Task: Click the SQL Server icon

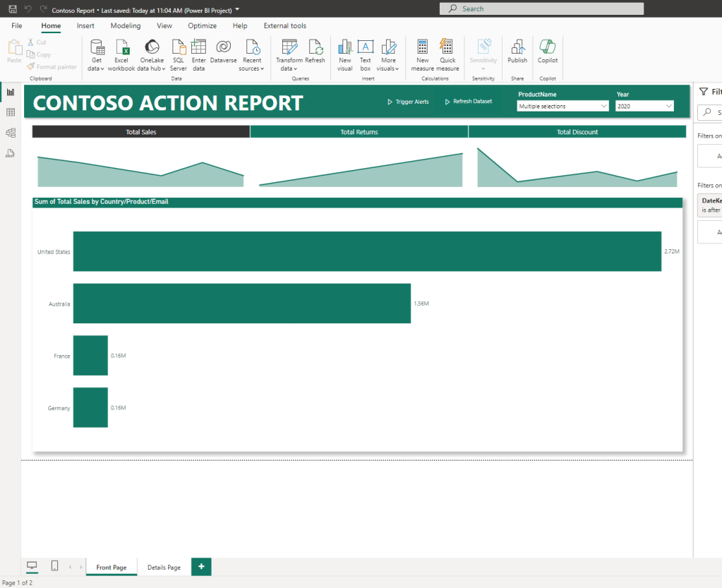Action: point(179,48)
